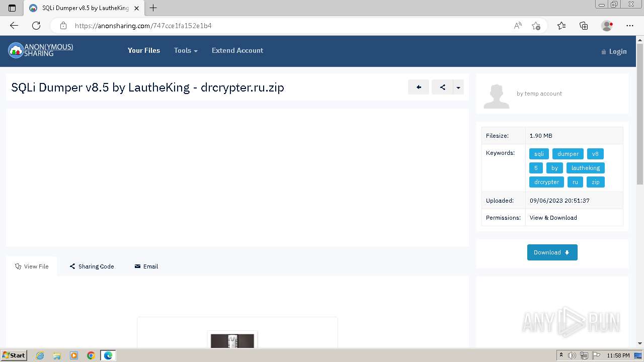Click the taskbar clock 11:58 PM
644x362 pixels.
tap(618, 355)
